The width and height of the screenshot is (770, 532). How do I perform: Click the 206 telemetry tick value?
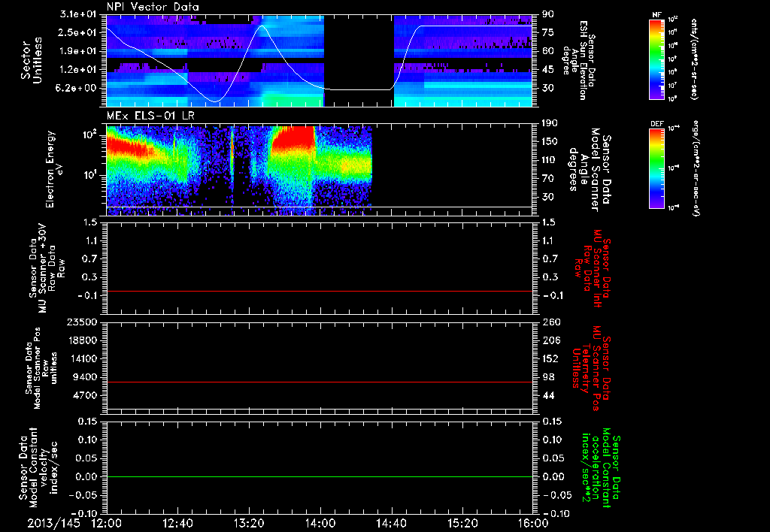coord(550,340)
